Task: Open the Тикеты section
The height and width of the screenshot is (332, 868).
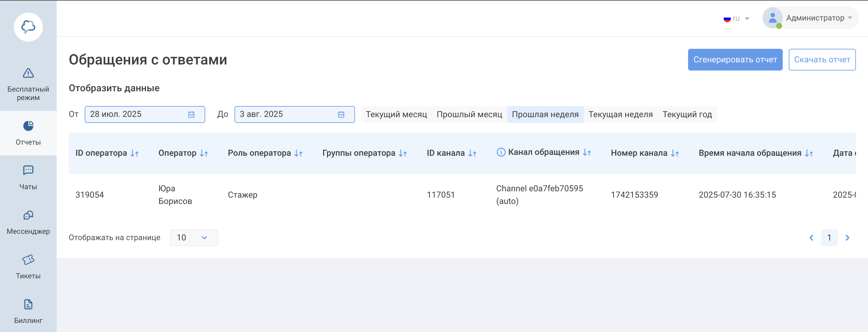Action: point(28,267)
